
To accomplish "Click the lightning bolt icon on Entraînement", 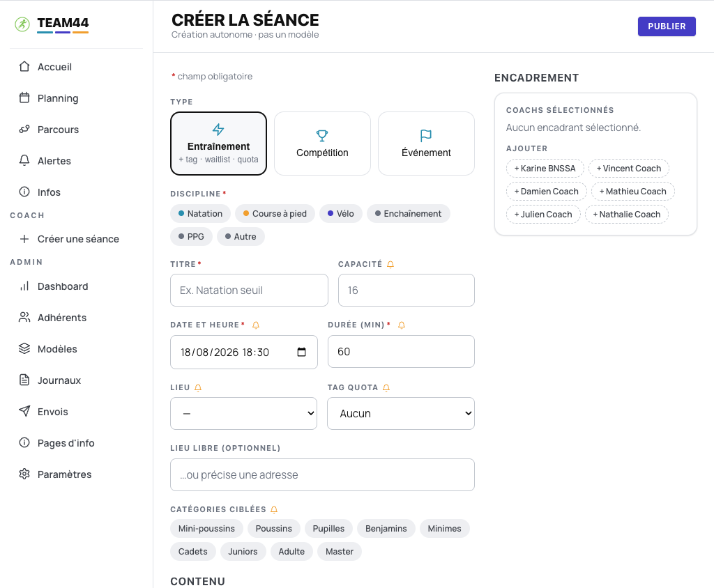I will click(x=218, y=130).
